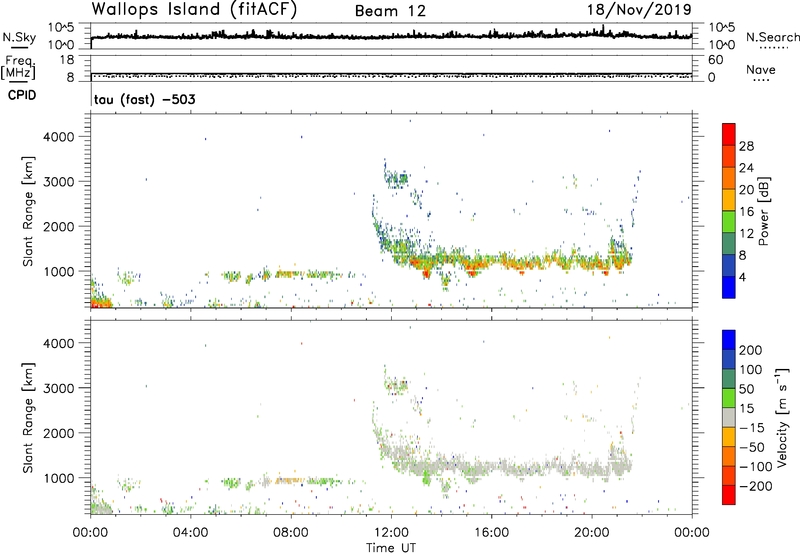Click the "1000" tick in the velocity panel
This screenshot has height=554, width=800.
click(x=59, y=477)
